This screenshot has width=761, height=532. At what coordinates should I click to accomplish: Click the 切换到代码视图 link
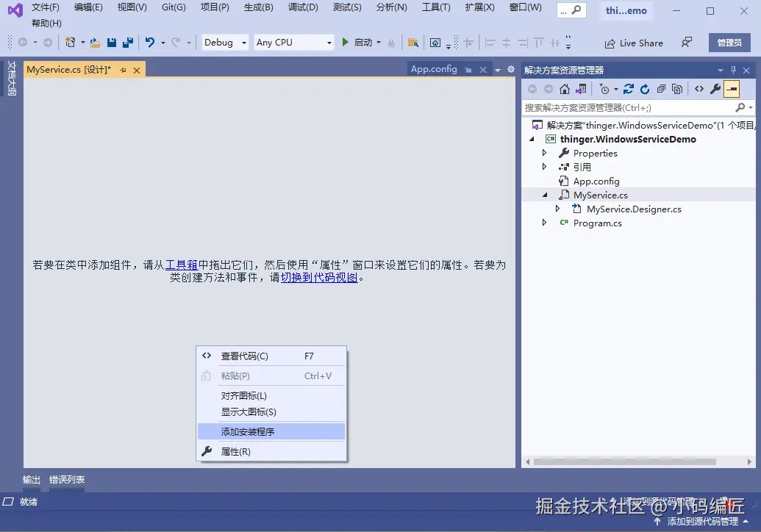(x=319, y=278)
